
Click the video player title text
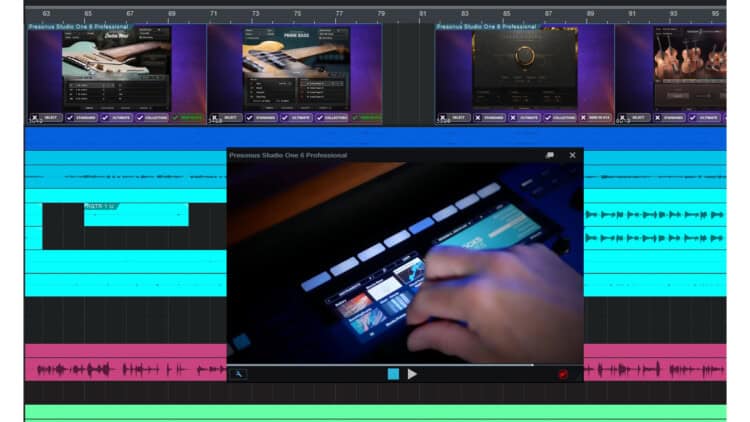click(288, 155)
